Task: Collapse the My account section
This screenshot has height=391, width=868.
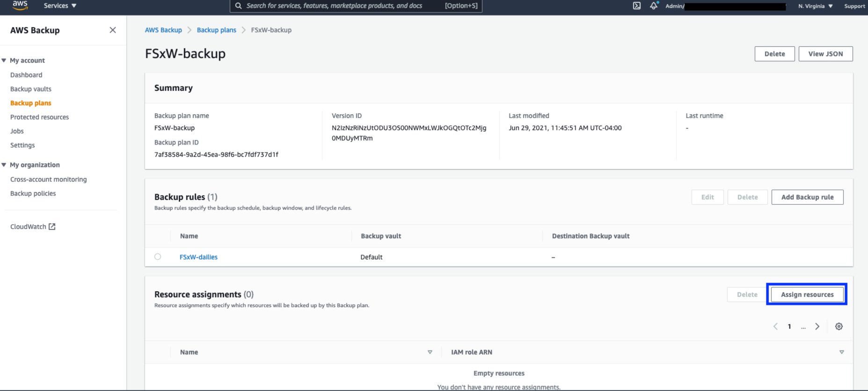Action: click(x=4, y=60)
